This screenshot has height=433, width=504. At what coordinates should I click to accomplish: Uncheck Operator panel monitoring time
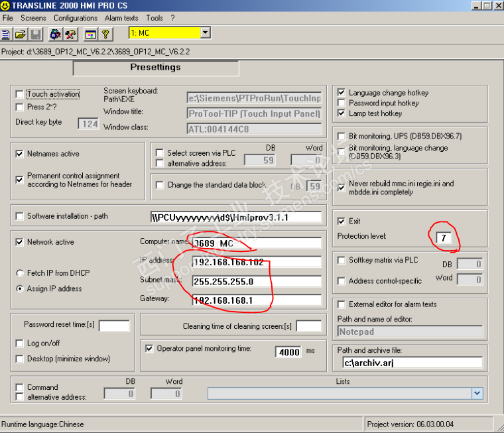pyautogui.click(x=149, y=349)
